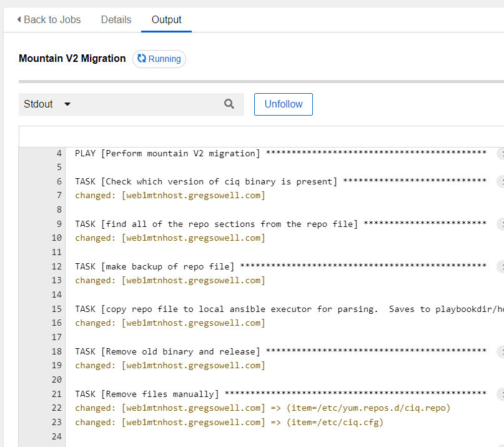Screen dimensions: 504x447
Task: Click the PLAY Perform mountain V2 migration line
Action: (167, 153)
